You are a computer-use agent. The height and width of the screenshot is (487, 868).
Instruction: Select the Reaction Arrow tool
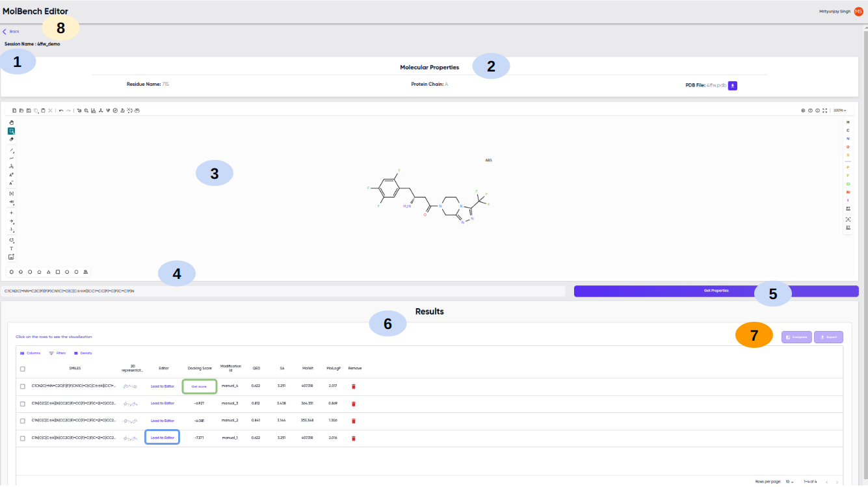pyautogui.click(x=11, y=220)
